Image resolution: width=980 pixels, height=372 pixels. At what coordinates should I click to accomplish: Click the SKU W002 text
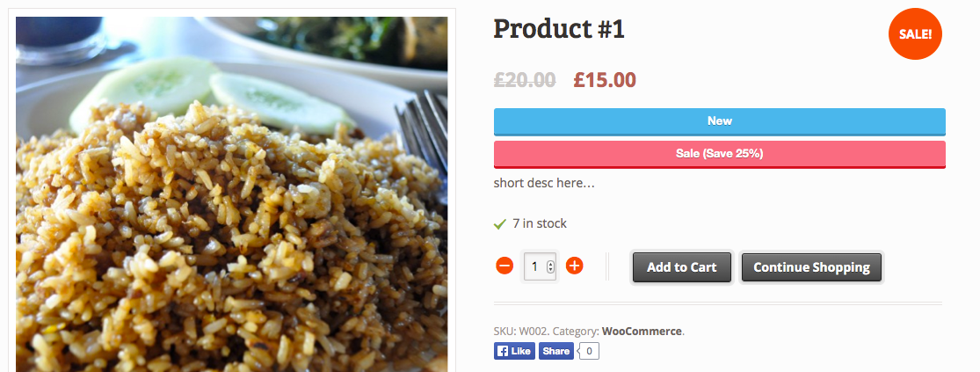520,332
